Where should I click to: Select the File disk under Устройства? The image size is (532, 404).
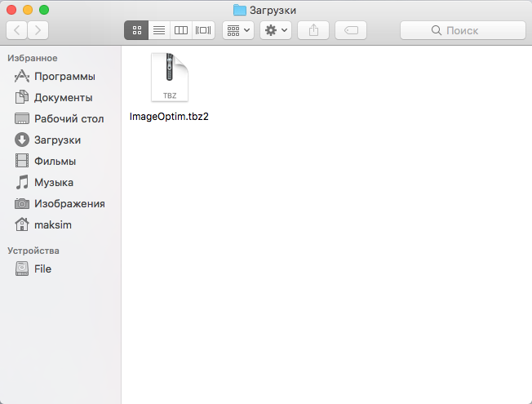tap(60, 269)
